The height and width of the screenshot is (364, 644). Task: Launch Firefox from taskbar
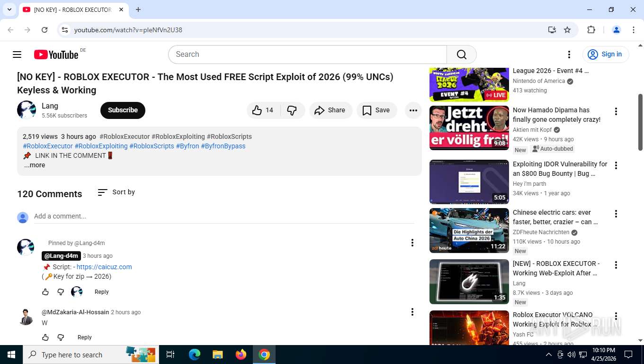coord(241,355)
